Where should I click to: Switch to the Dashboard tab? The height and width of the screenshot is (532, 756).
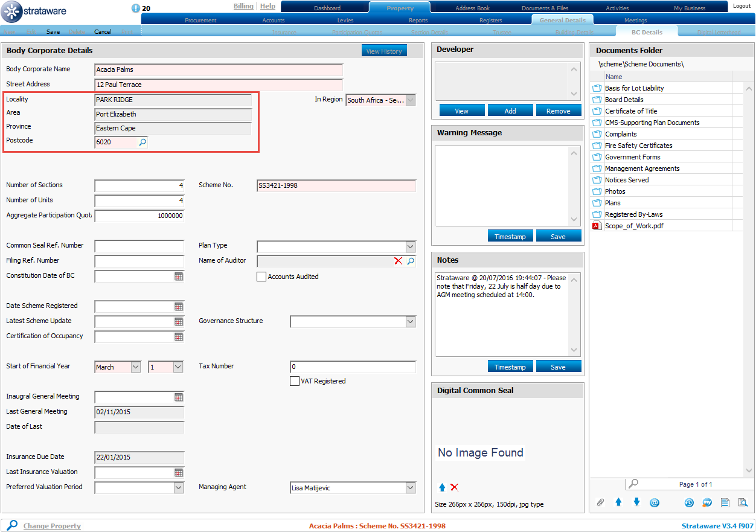(327, 8)
